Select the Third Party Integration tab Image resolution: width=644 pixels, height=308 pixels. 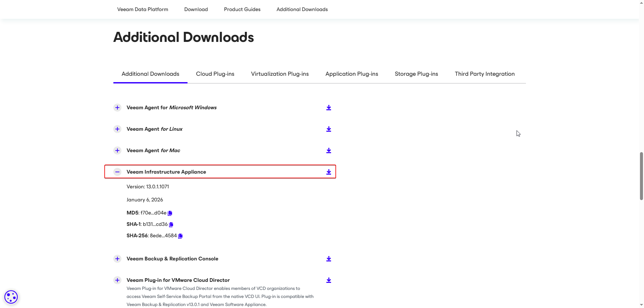click(484, 74)
